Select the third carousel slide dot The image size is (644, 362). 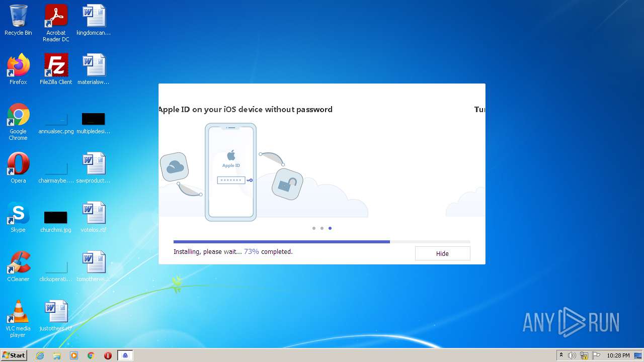coord(330,228)
